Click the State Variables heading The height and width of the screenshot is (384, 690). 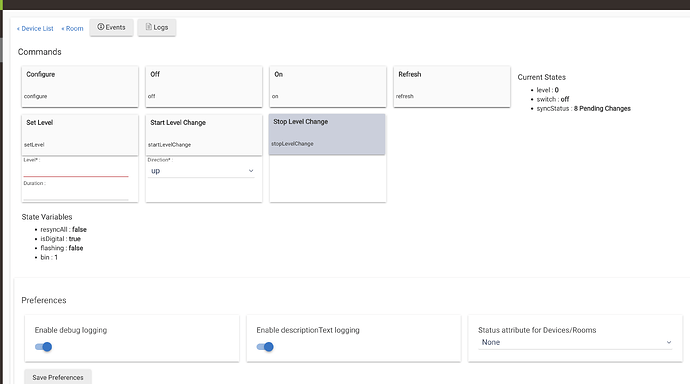pos(47,217)
